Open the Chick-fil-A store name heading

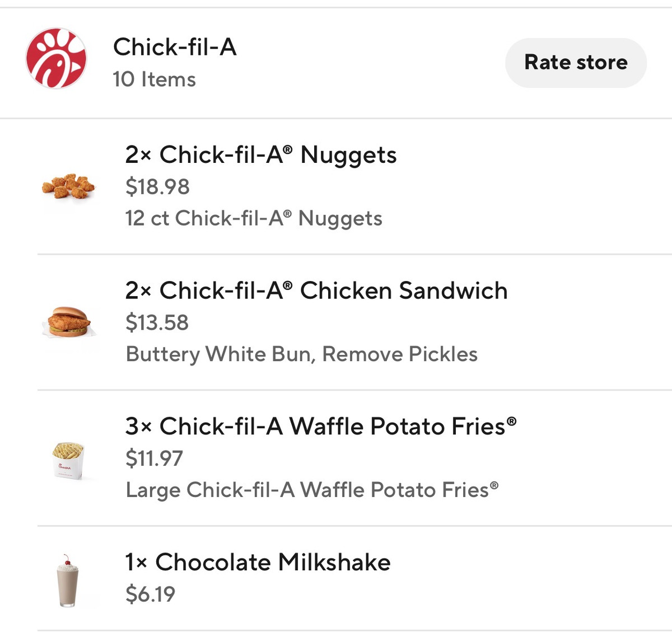(x=175, y=47)
